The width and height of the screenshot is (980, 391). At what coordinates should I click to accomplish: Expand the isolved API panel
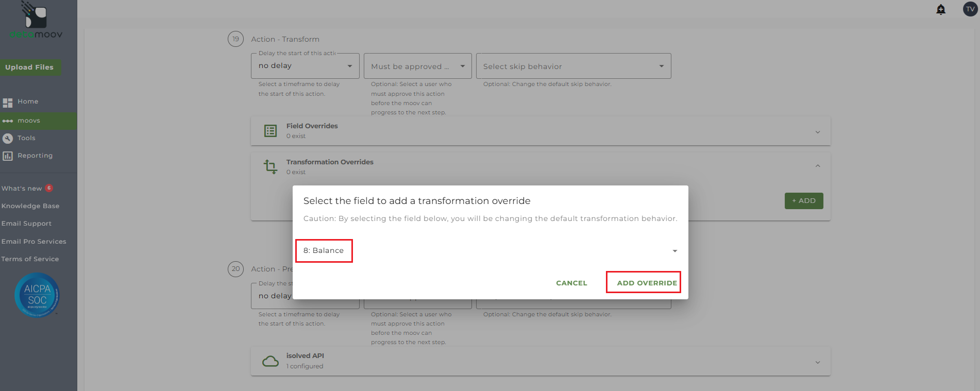pos(817,362)
